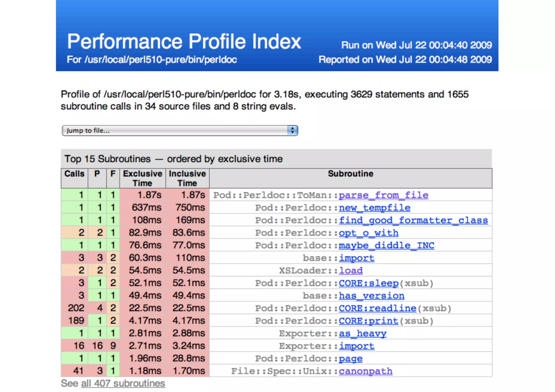Follow the new_tempfile link
This screenshot has height=392, width=555.
pos(374,208)
